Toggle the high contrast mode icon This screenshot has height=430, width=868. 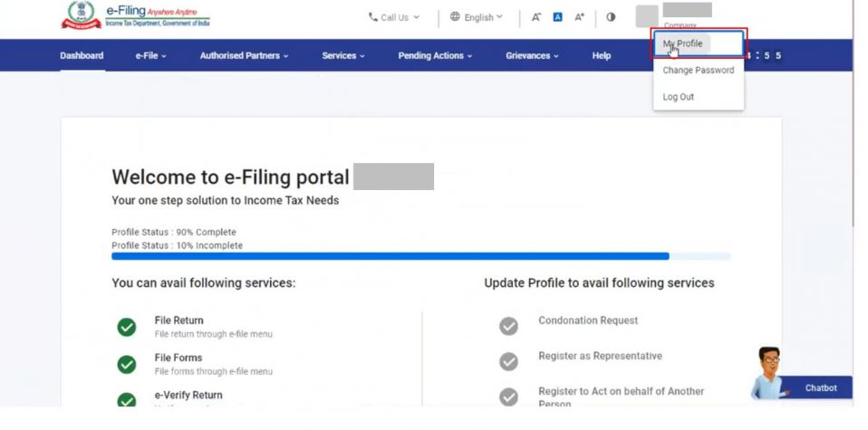click(x=611, y=17)
